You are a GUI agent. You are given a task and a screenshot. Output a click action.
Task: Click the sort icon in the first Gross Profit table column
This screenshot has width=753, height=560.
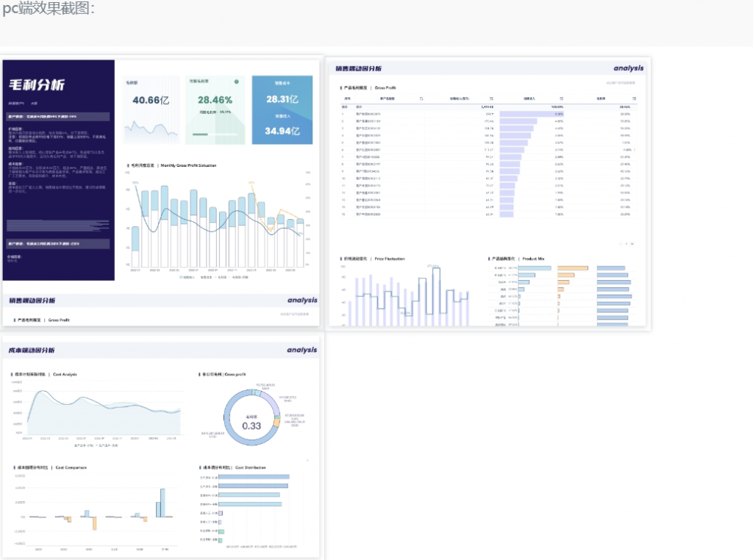pyautogui.click(x=421, y=98)
